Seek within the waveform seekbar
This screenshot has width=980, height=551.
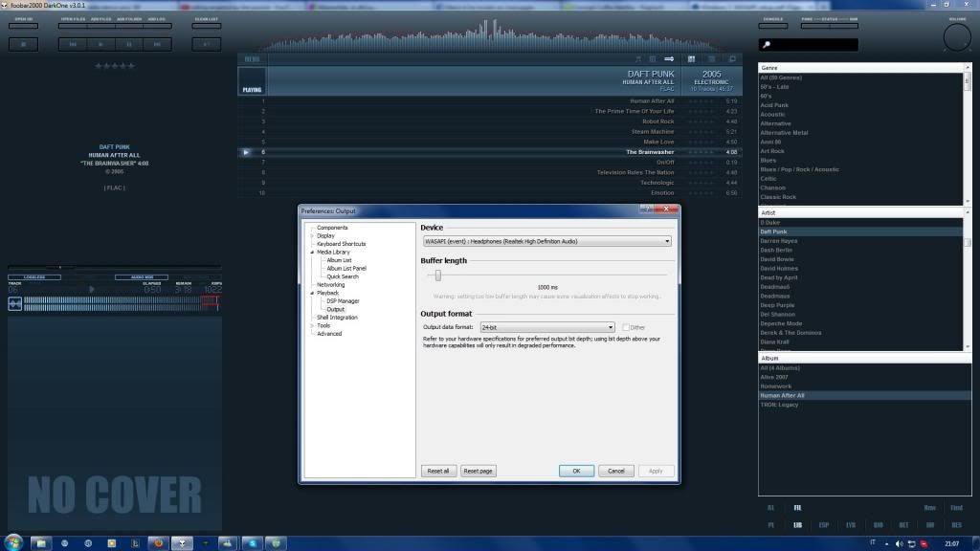[122, 303]
